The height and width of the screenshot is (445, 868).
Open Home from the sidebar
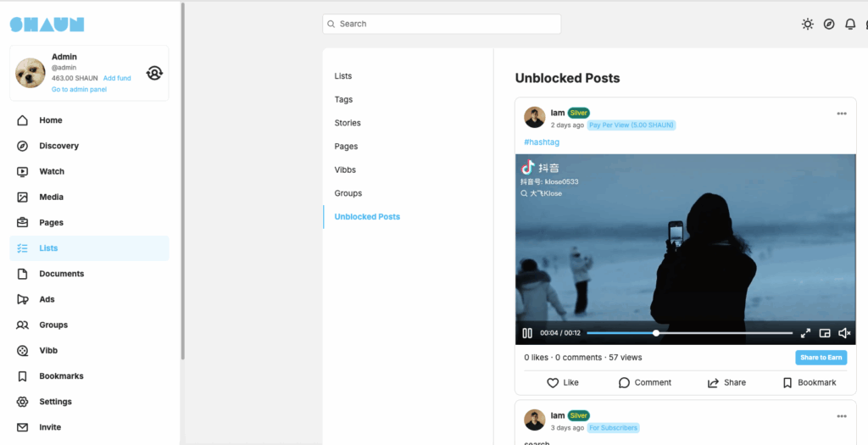tap(89, 120)
